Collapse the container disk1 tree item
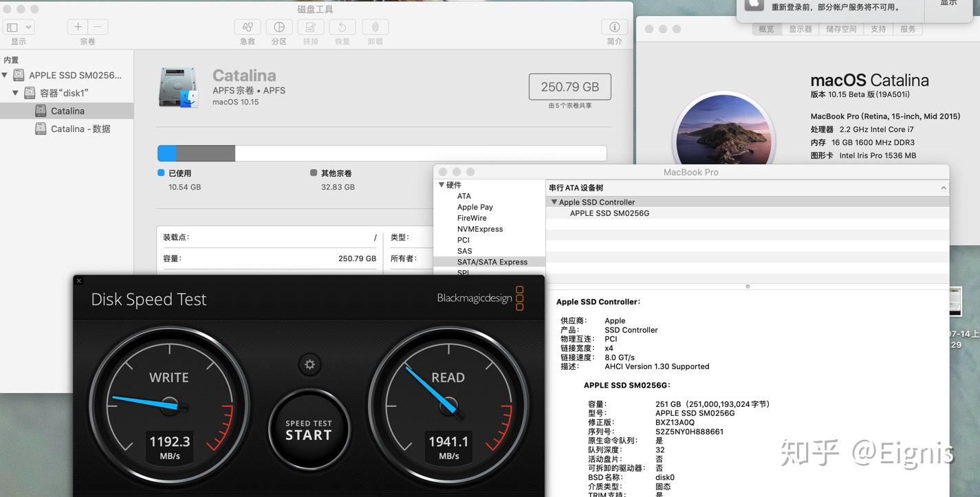The image size is (980, 497). [16, 93]
